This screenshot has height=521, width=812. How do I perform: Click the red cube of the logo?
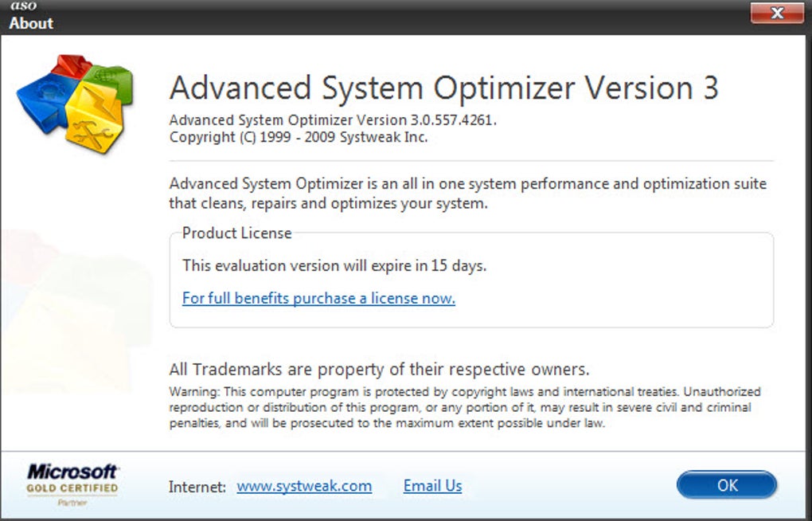click(x=72, y=66)
